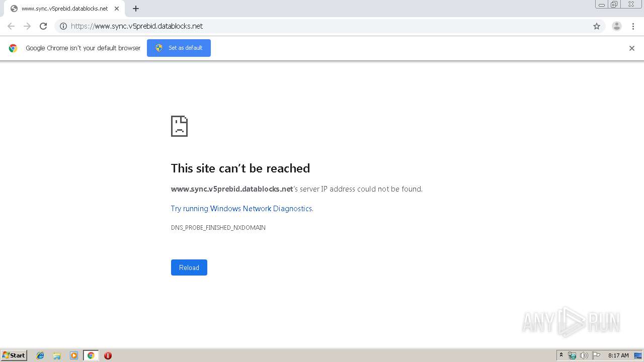Open the Chrome three-dot menu
644x362 pixels.
[633, 26]
